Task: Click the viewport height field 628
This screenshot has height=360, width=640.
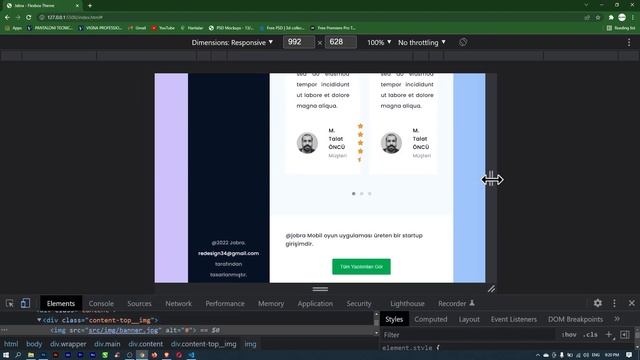Action: [340, 42]
